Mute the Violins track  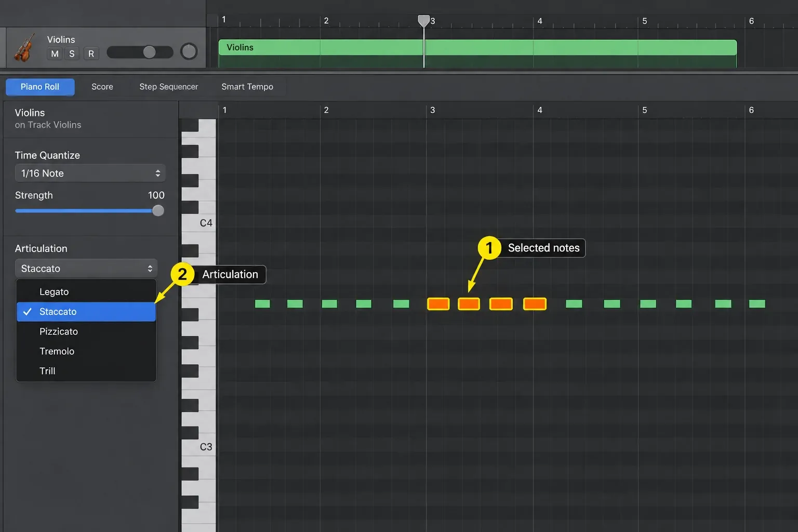(55, 54)
